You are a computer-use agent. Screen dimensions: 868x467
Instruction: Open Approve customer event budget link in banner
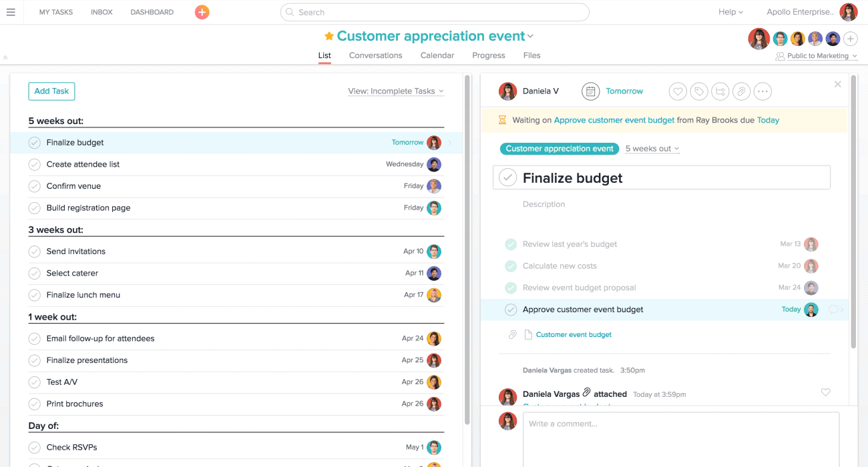click(x=614, y=121)
